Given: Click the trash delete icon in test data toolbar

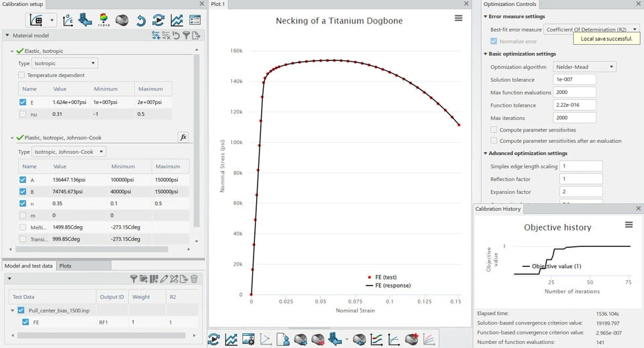Looking at the screenshot, I should (x=195, y=279).
